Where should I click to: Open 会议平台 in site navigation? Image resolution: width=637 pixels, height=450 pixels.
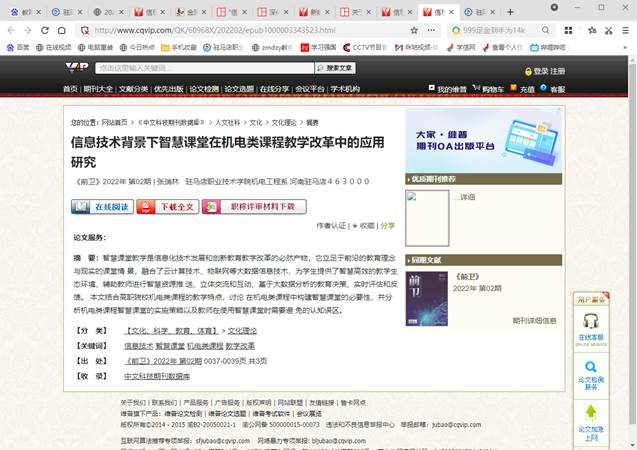coord(310,89)
